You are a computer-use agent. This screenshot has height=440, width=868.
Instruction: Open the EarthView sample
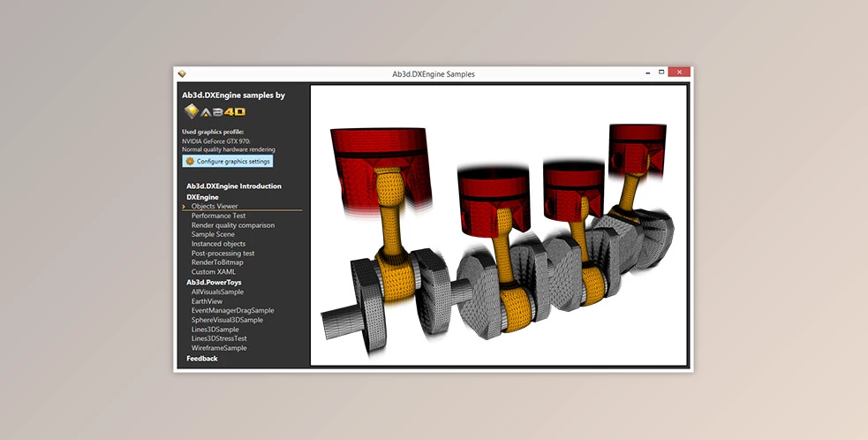(x=207, y=301)
